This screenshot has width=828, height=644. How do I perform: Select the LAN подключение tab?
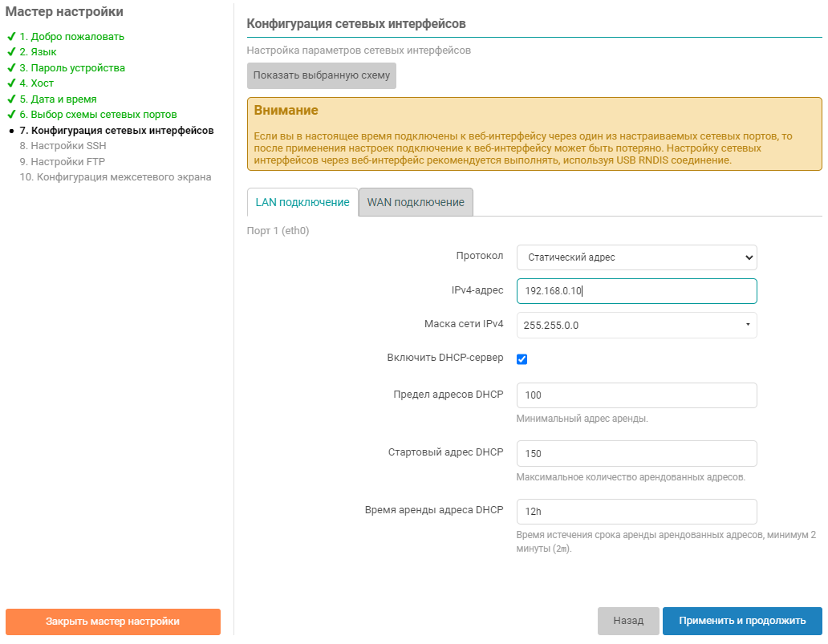coord(302,202)
